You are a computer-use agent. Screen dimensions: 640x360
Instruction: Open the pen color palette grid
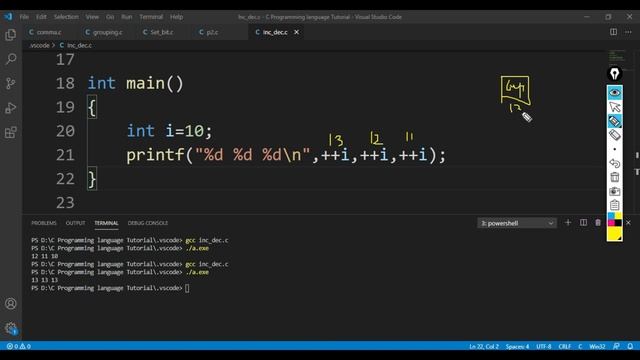[x=615, y=219]
